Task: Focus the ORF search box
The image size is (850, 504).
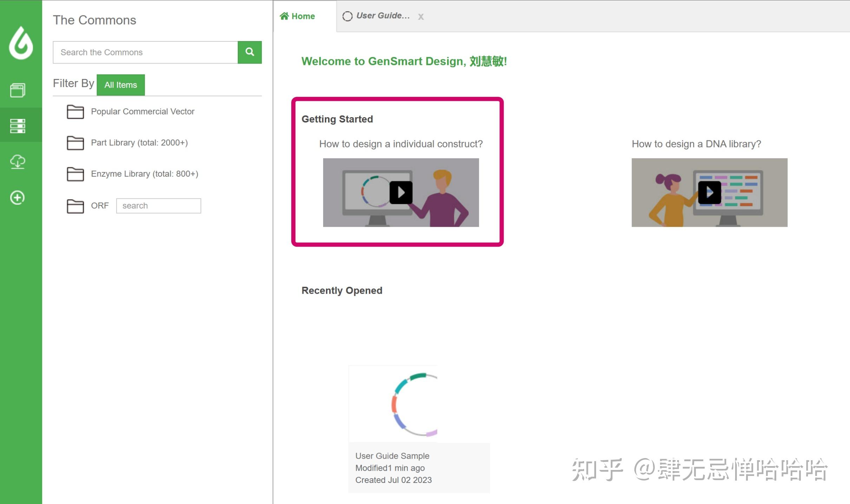Action: pyautogui.click(x=158, y=206)
